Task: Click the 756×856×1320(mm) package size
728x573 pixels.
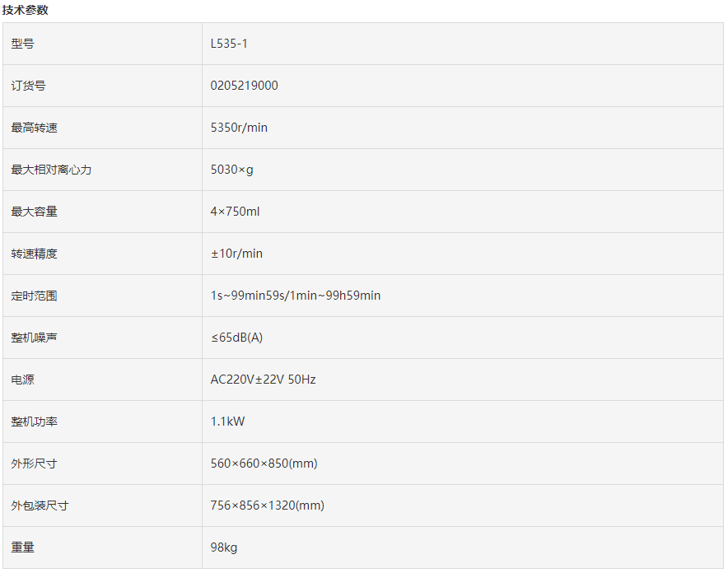Action: [267, 505]
